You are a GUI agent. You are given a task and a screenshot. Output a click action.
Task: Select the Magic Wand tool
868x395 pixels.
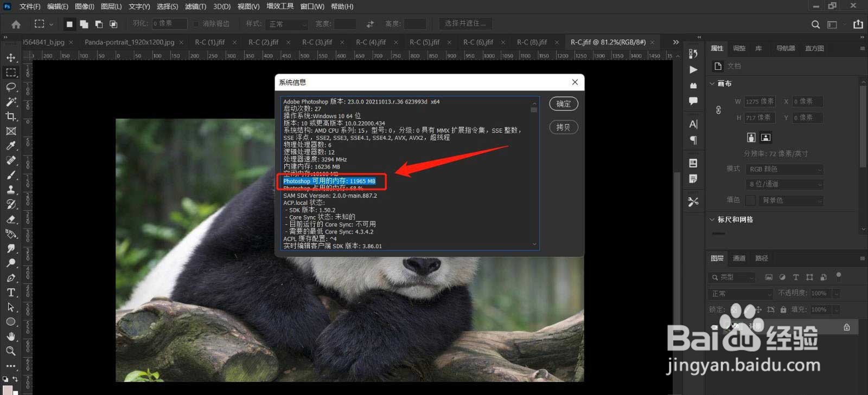pos(11,101)
